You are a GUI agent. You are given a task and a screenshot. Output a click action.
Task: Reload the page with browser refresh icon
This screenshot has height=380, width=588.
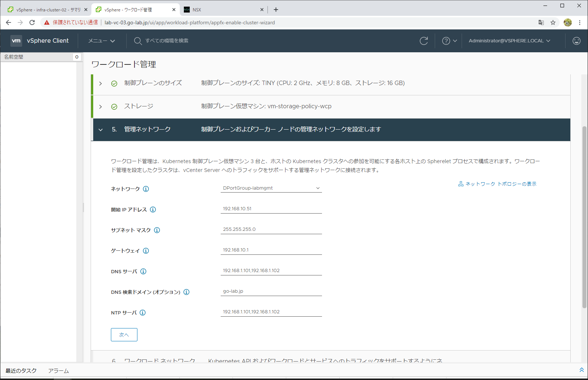pyautogui.click(x=32, y=22)
